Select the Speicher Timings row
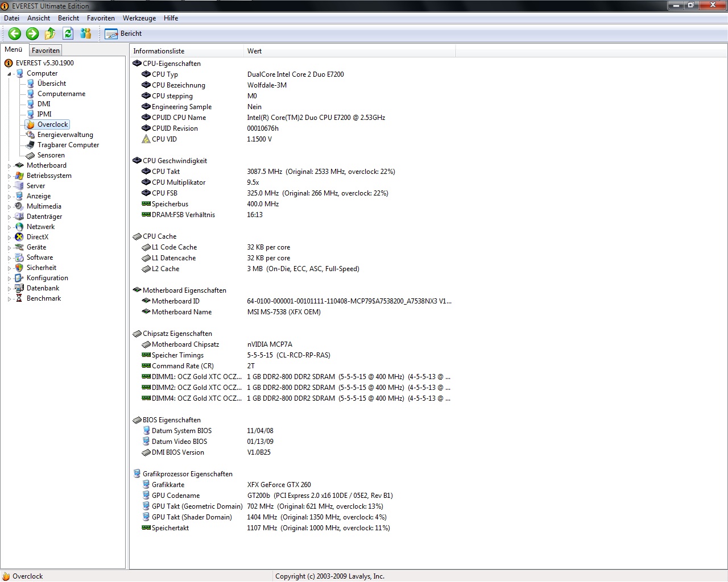 (x=292, y=355)
